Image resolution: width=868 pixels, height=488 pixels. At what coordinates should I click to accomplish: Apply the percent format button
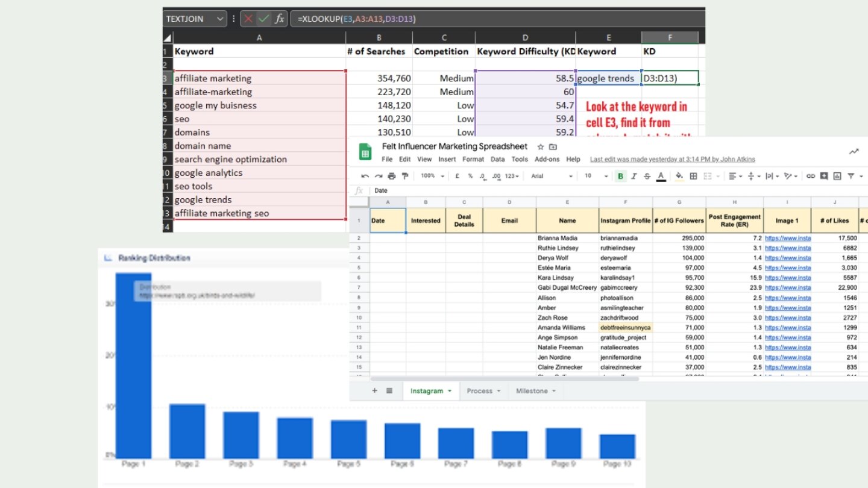[470, 176]
